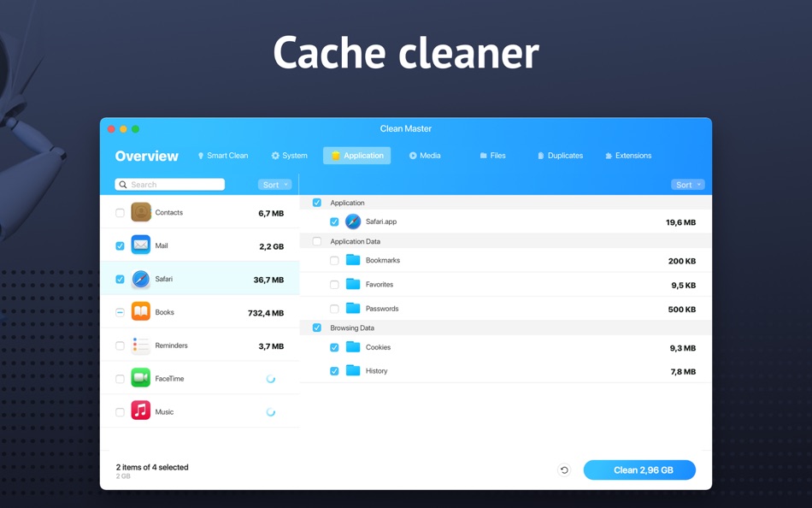
Task: Click the Favorites folder icon
Action: click(x=353, y=284)
